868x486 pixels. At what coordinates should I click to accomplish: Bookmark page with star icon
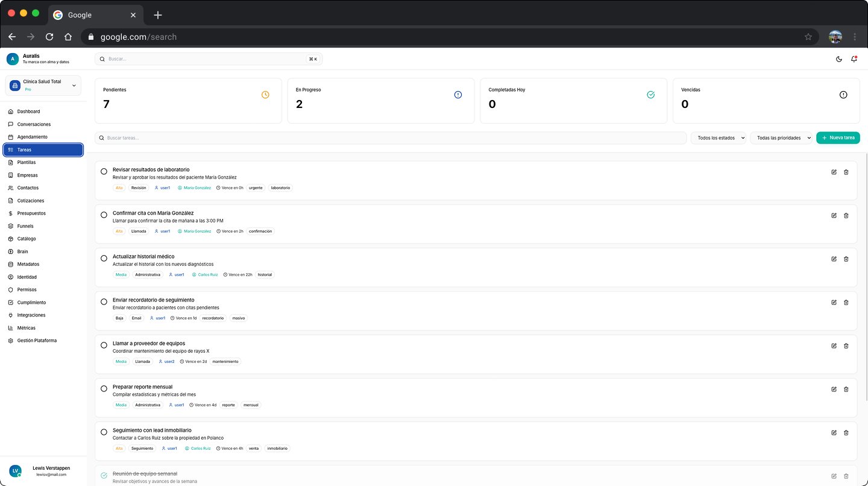click(808, 37)
